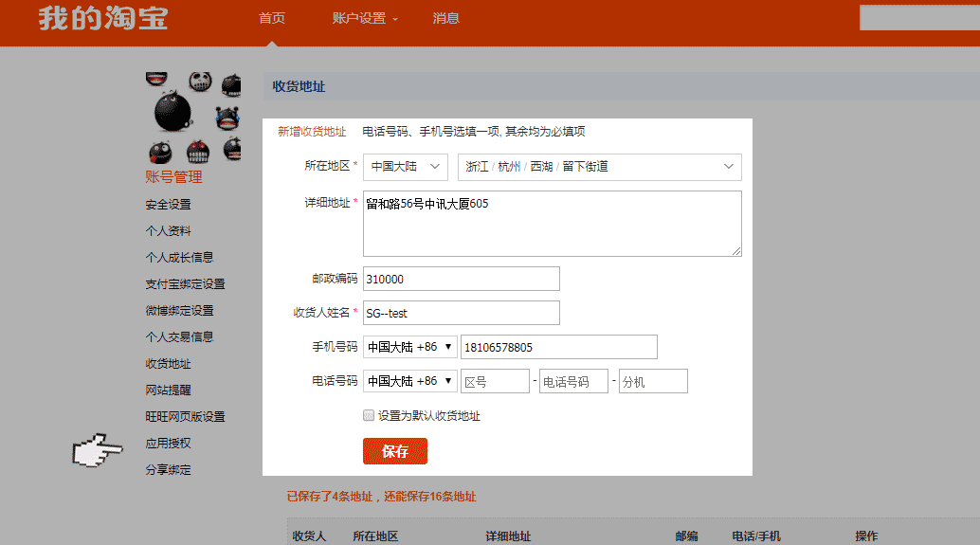The height and width of the screenshot is (545, 980).
Task: Open 个人交易信息 in sidebar
Action: [179, 336]
